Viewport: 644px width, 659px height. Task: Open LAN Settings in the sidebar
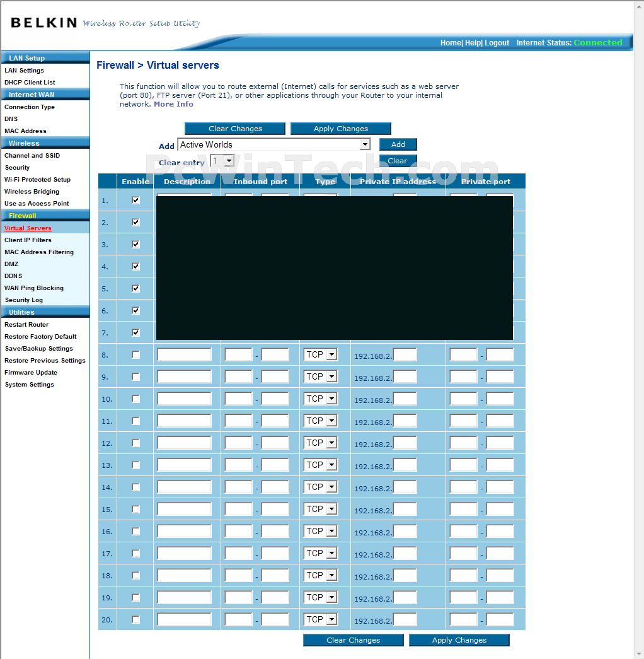point(25,70)
